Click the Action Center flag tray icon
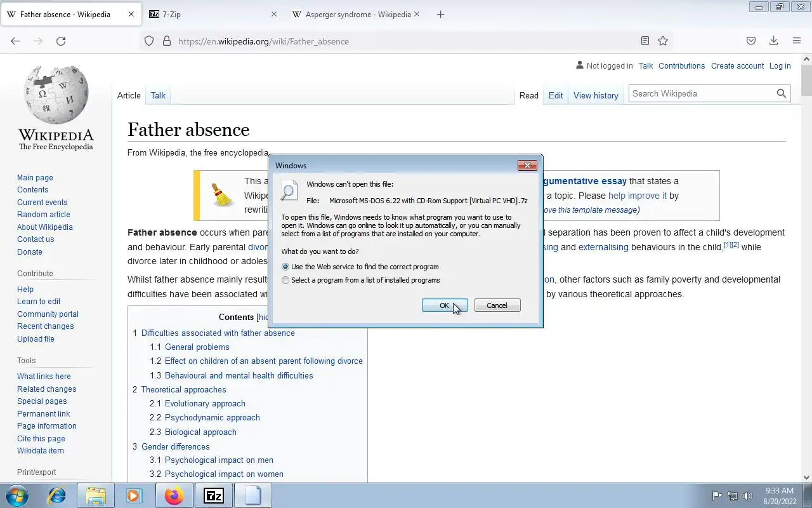Image resolution: width=812 pixels, height=508 pixels. point(717,496)
